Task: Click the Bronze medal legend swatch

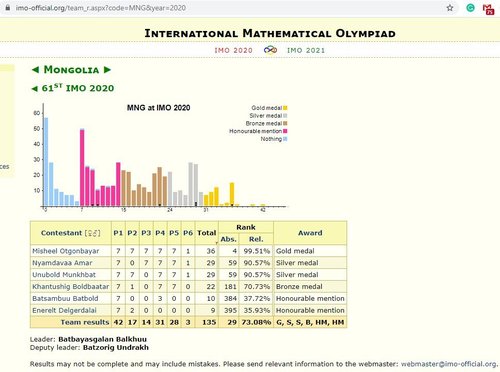Action: click(285, 123)
